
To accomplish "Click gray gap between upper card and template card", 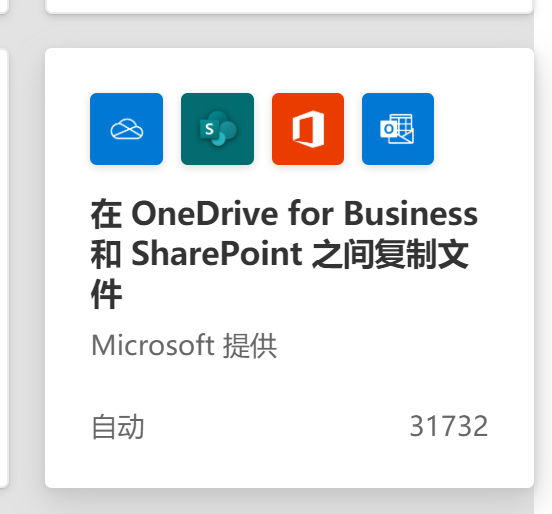I will pyautogui.click(x=289, y=31).
